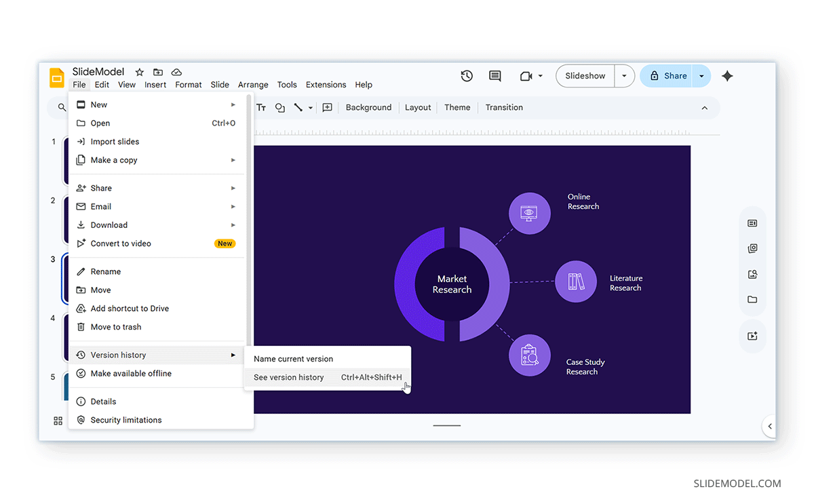The width and height of the screenshot is (814, 504).
Task: Select the Text box tool
Action: coord(261,107)
